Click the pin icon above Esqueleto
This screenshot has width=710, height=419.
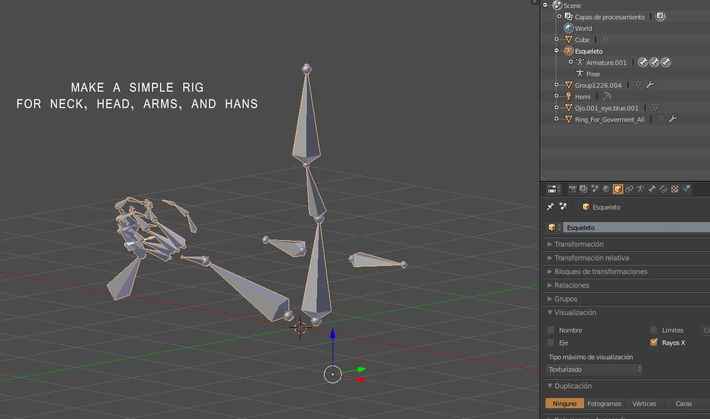pyautogui.click(x=550, y=207)
